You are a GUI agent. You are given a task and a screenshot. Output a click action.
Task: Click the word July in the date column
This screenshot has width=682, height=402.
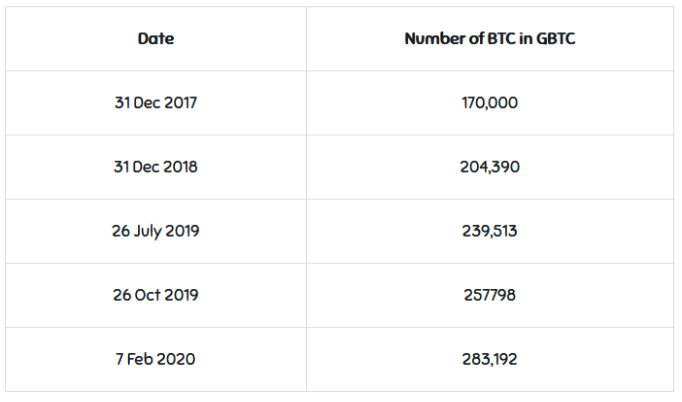pyautogui.click(x=150, y=231)
